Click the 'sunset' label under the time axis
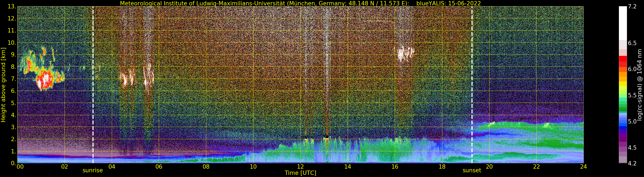Image resolution: width=644 pixels, height=177 pixels. (472, 171)
